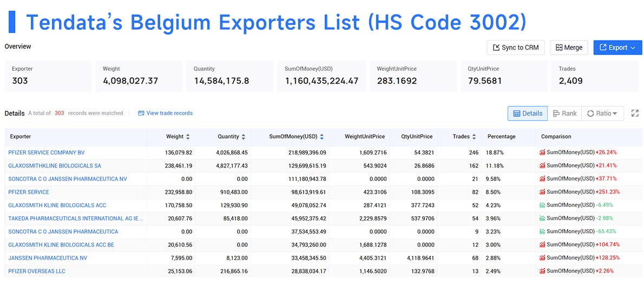Click trend chart icon for -2.98% row
This screenshot has width=644, height=282.
(x=542, y=218)
